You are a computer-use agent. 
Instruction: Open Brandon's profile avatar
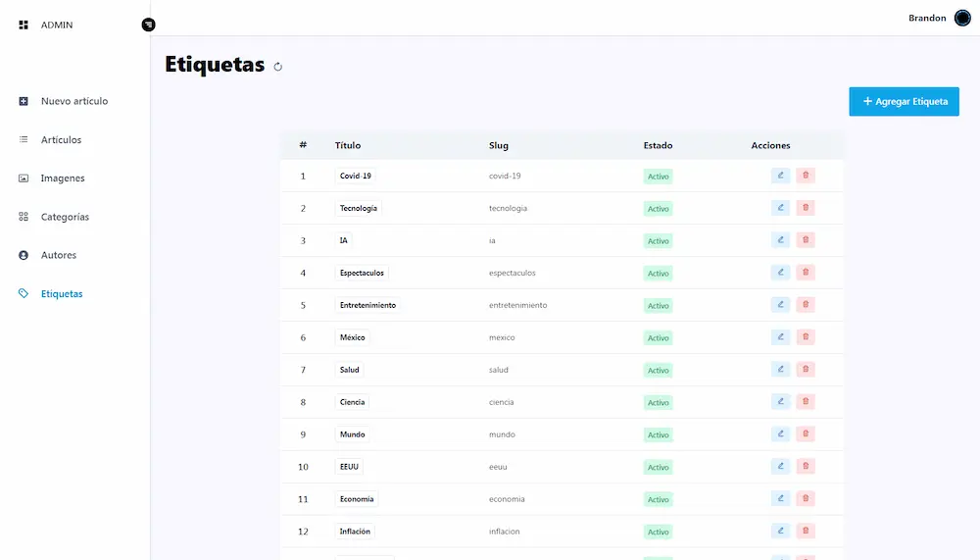click(x=962, y=18)
